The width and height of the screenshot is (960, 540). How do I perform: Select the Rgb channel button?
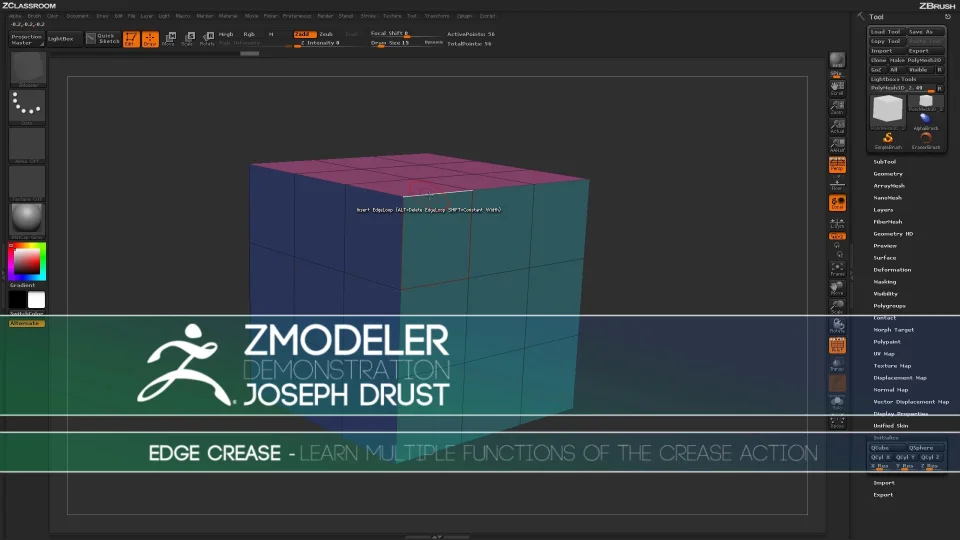pos(249,34)
